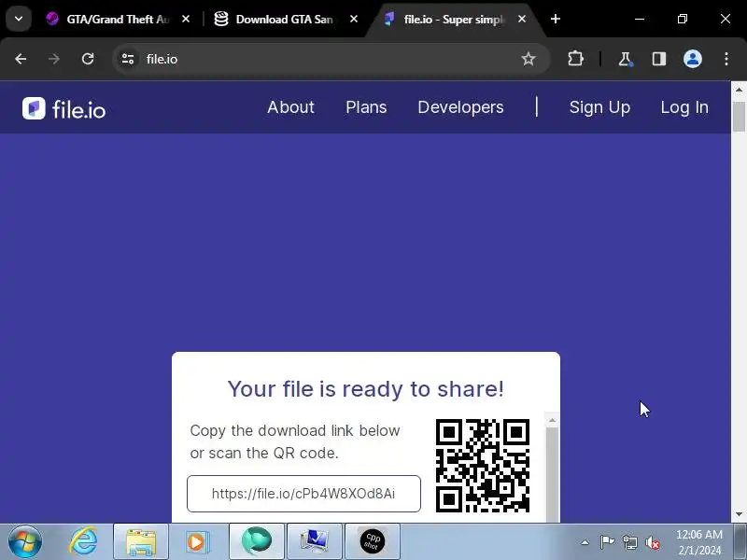Open the Chrome profile avatar
747x560 pixels.
[x=693, y=59]
